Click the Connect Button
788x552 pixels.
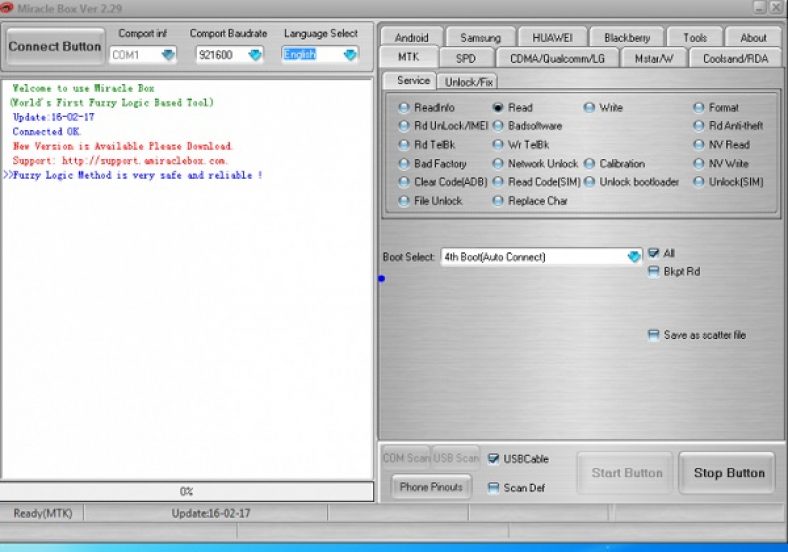55,46
